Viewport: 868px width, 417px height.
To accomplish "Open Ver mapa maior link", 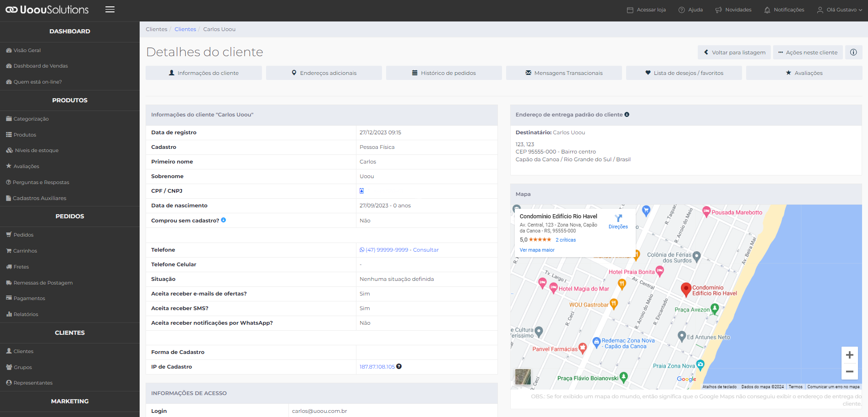I will click(x=537, y=250).
